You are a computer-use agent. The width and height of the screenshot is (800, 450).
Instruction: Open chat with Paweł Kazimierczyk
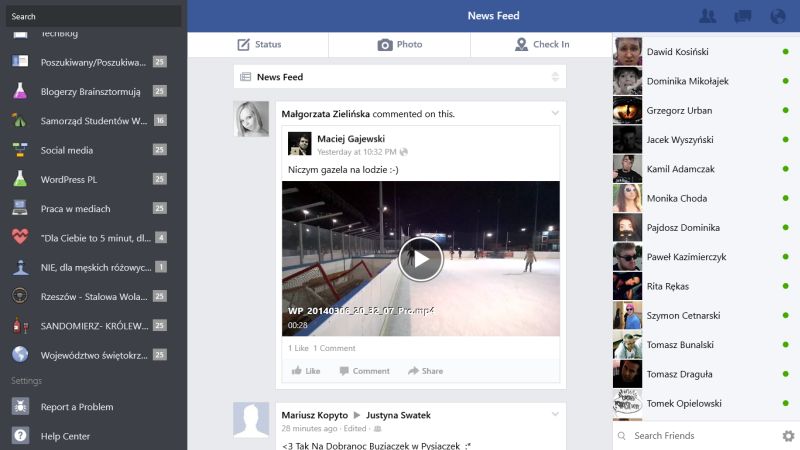tap(706, 257)
